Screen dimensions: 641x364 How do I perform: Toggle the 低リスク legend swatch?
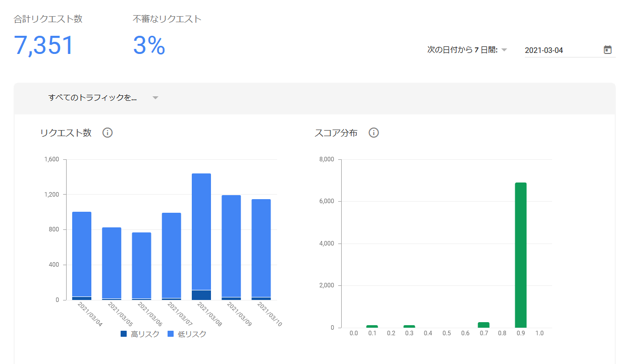[x=170, y=334]
